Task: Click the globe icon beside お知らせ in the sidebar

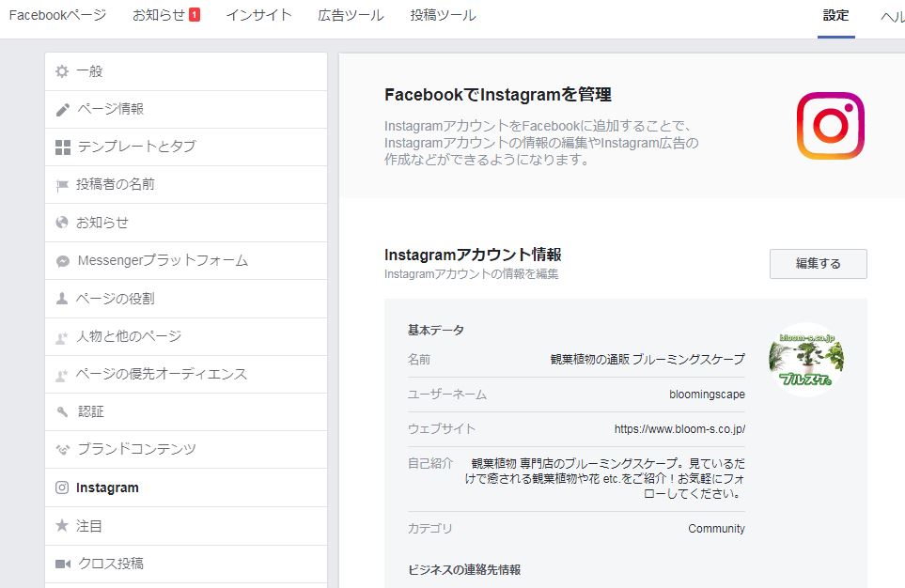Action: pos(62,223)
